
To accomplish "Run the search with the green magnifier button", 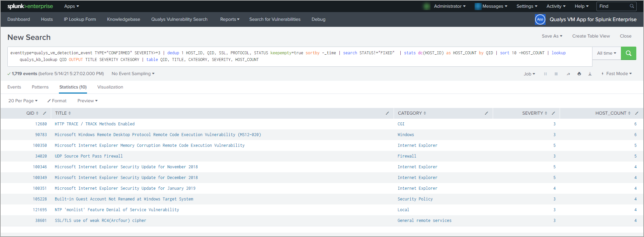I will point(628,53).
